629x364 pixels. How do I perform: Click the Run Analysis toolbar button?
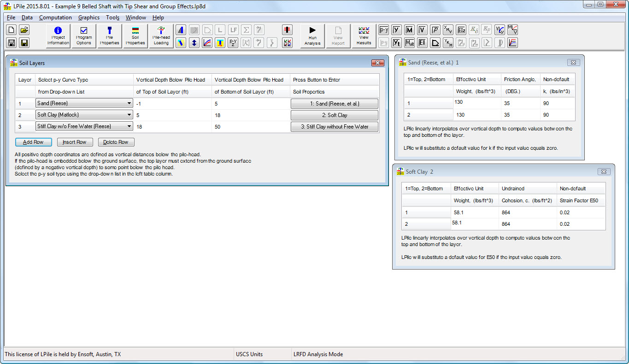[312, 36]
